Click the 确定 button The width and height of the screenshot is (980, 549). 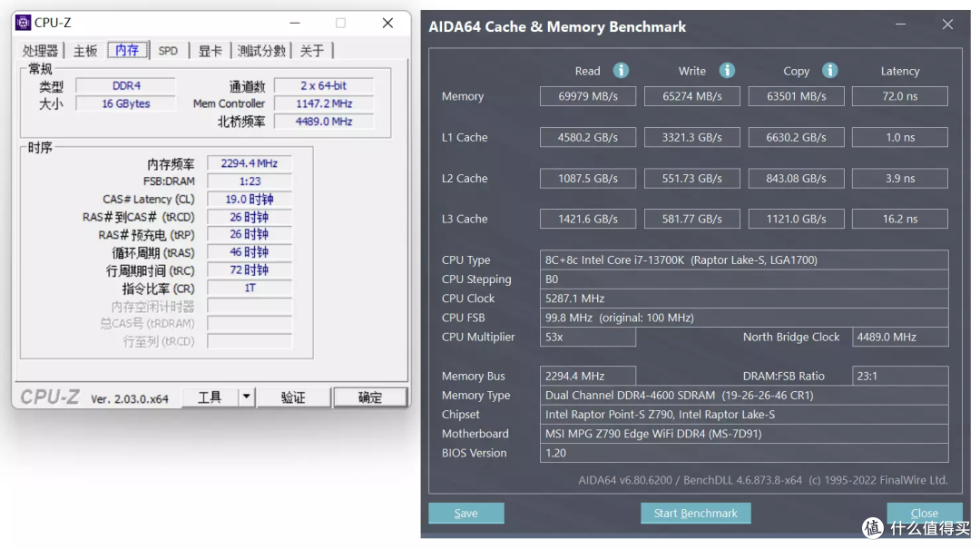click(370, 397)
